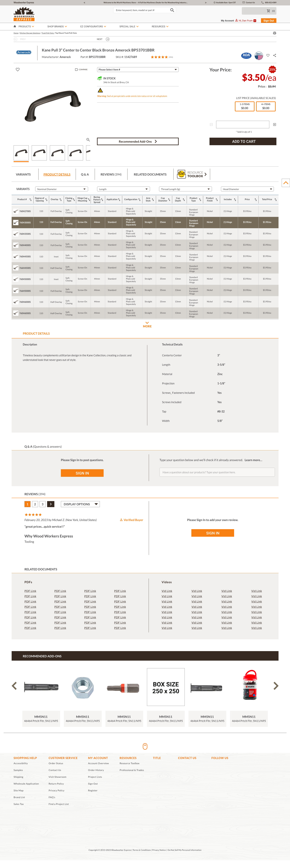Sort table by Degree of Opening column

[x=47, y=200]
